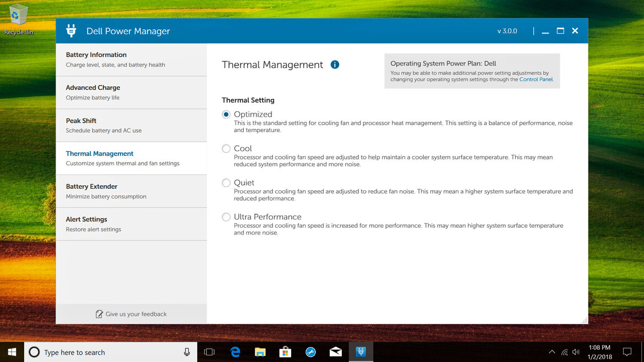644x362 pixels.
Task: Open Microsoft Store from taskbar
Action: 285,352
